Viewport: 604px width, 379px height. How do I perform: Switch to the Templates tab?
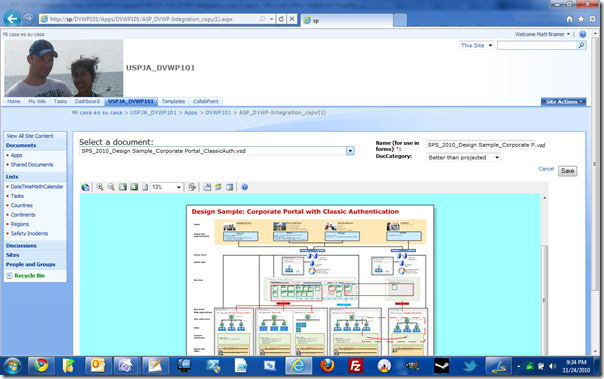point(173,101)
